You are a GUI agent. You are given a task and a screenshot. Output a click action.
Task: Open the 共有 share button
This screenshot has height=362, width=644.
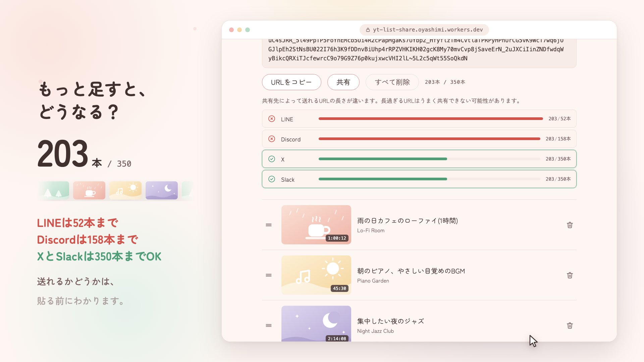(343, 82)
